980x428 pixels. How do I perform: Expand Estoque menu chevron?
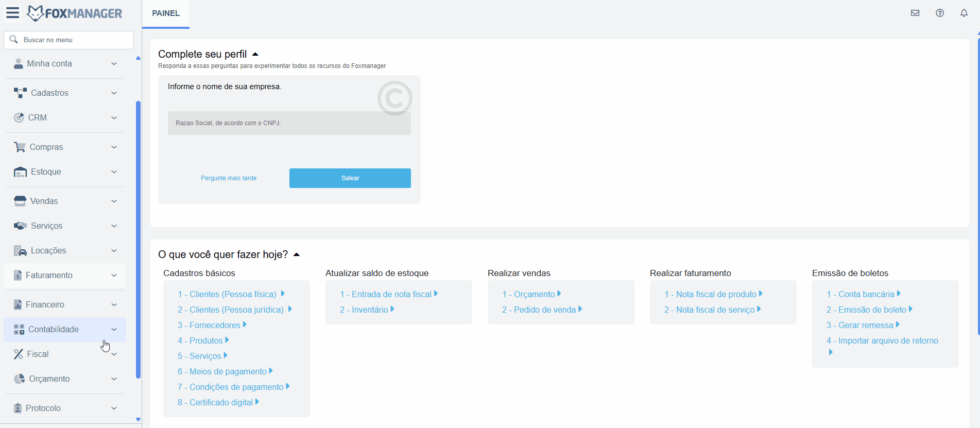point(114,172)
